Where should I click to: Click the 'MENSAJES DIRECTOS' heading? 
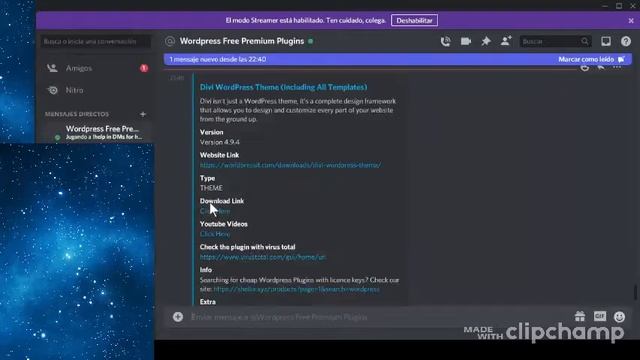[x=77, y=114]
